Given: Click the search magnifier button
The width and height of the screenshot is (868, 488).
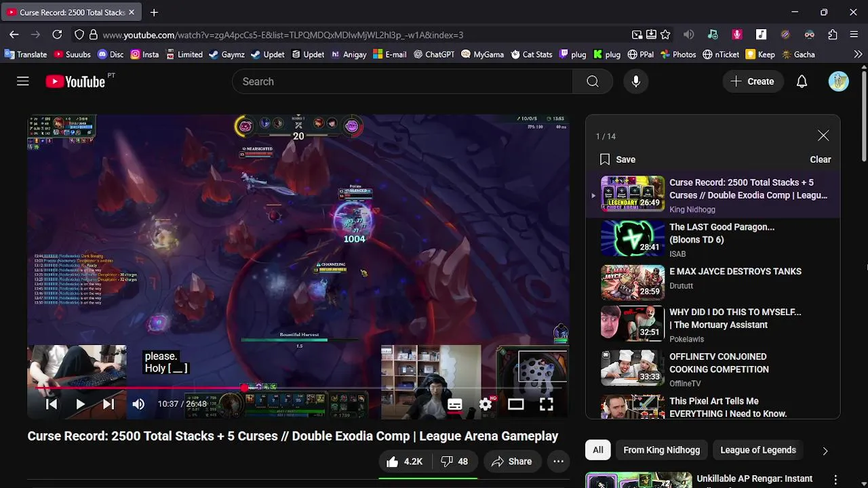Looking at the screenshot, I should pos(593,81).
